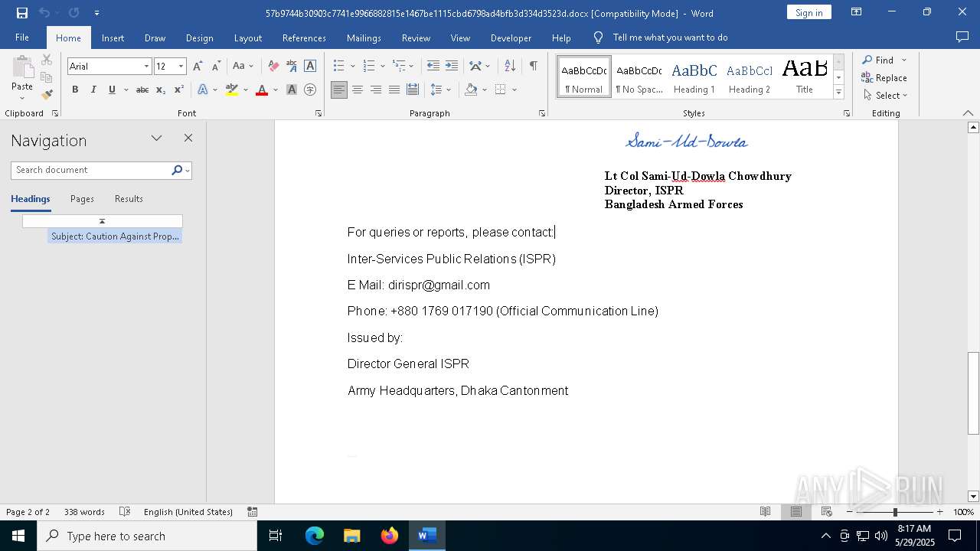Expand the Styles gallery More arrow
The image size is (980, 551).
[839, 93]
